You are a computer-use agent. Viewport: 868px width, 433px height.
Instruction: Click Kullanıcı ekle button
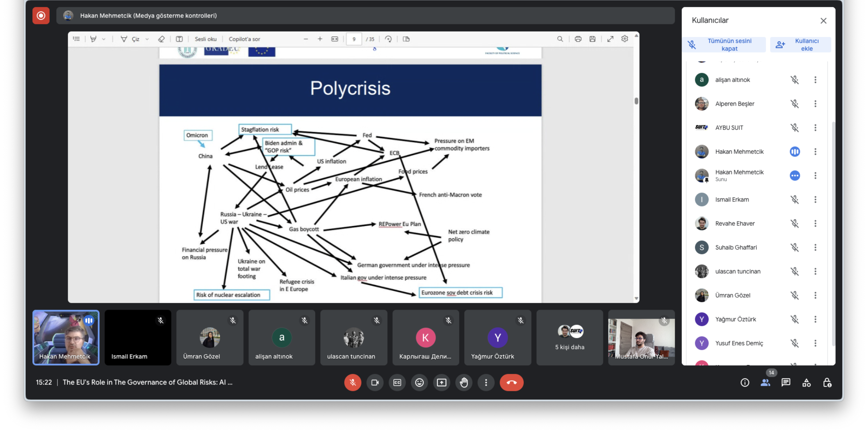pyautogui.click(x=800, y=44)
